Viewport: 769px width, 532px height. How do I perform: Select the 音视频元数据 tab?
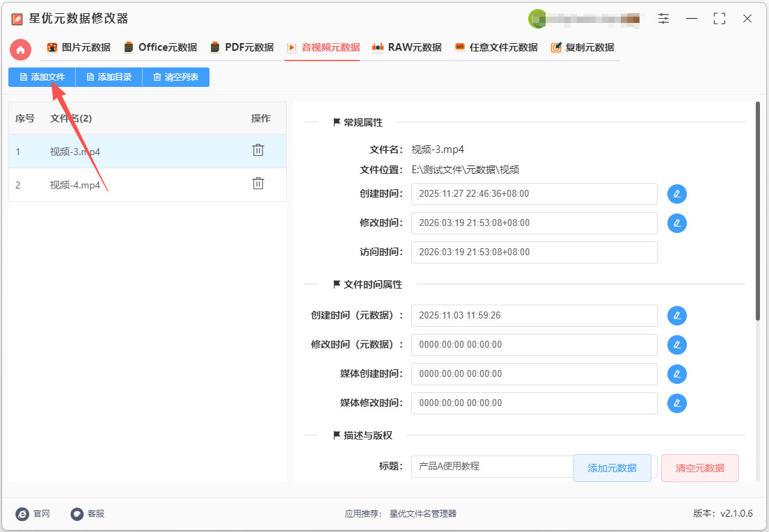[323, 47]
